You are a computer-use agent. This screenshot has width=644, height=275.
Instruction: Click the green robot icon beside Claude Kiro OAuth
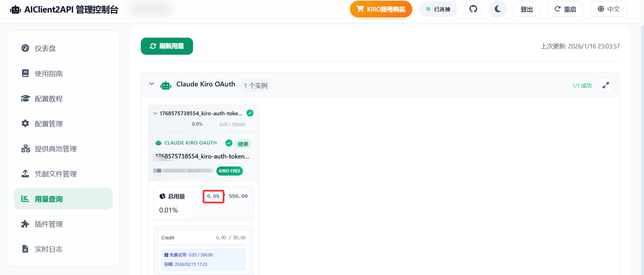click(x=166, y=85)
